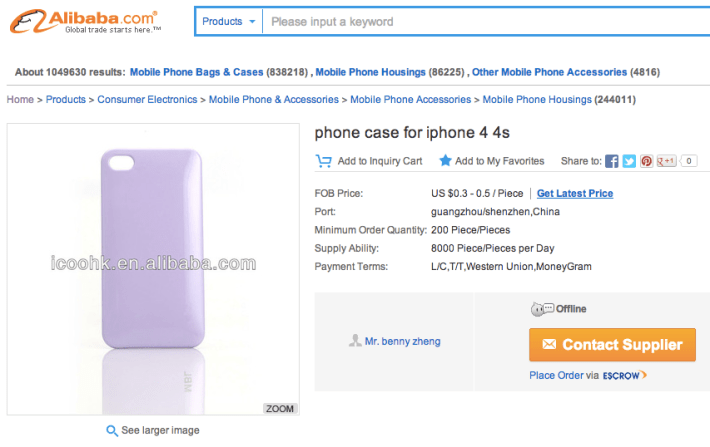Go to Home breadcrumb
The image size is (710, 447).
point(20,99)
